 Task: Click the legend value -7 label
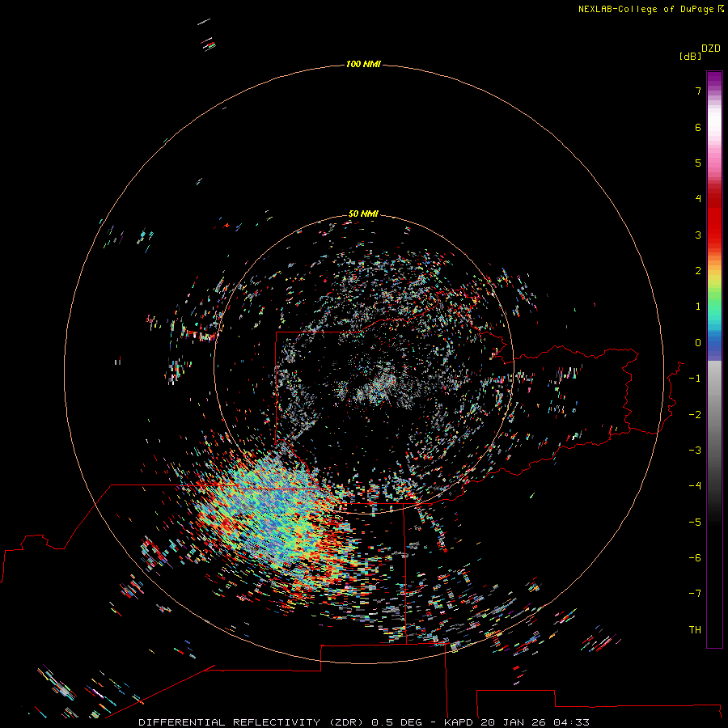coord(695,594)
